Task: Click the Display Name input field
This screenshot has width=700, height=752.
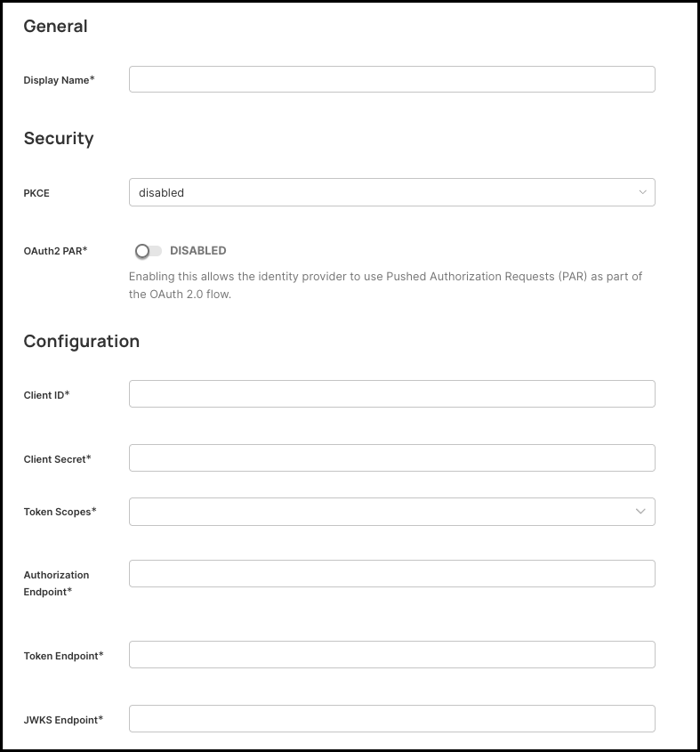Action: click(391, 79)
